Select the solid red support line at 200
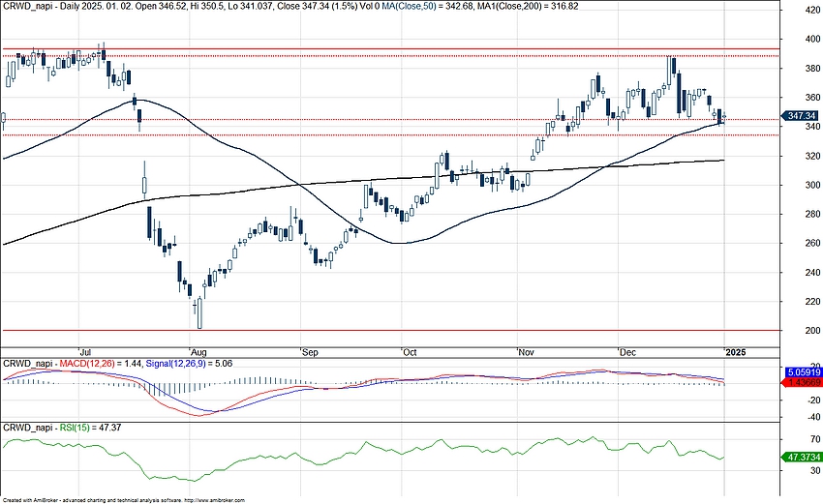Viewport: 823px width, 504px height. pos(389,331)
